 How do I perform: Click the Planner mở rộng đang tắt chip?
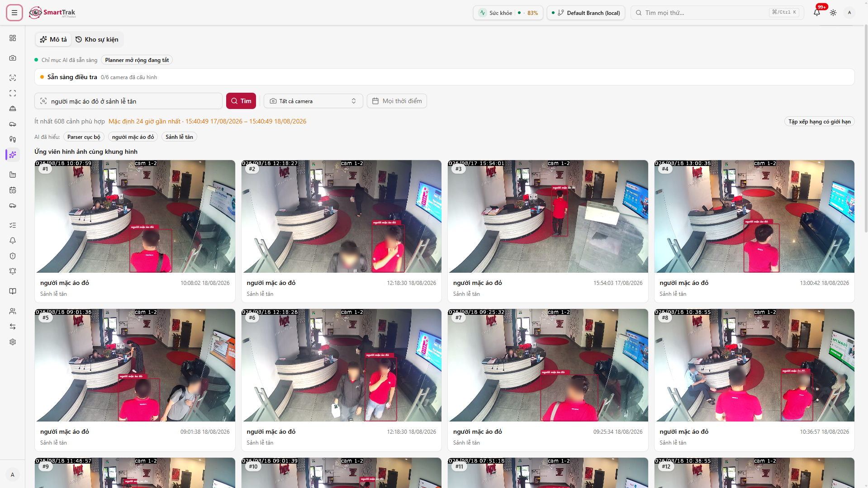(x=137, y=60)
